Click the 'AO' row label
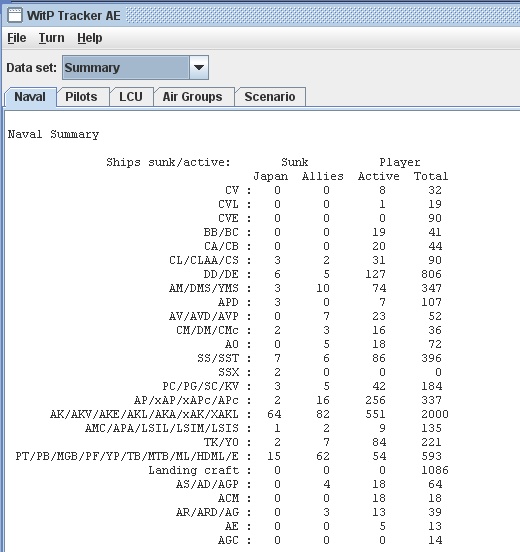This screenshot has height=552, width=520. (x=232, y=344)
